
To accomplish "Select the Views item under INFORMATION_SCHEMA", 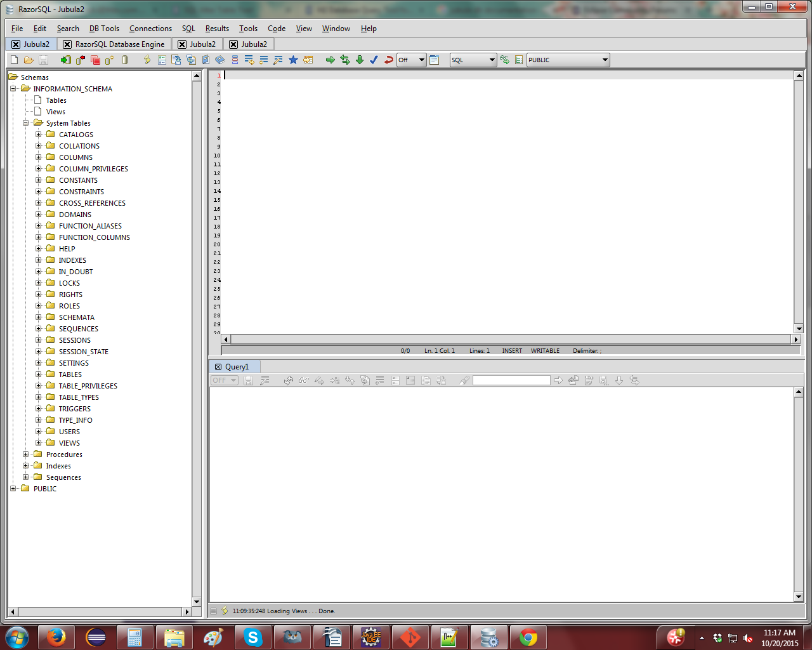I will [56, 112].
